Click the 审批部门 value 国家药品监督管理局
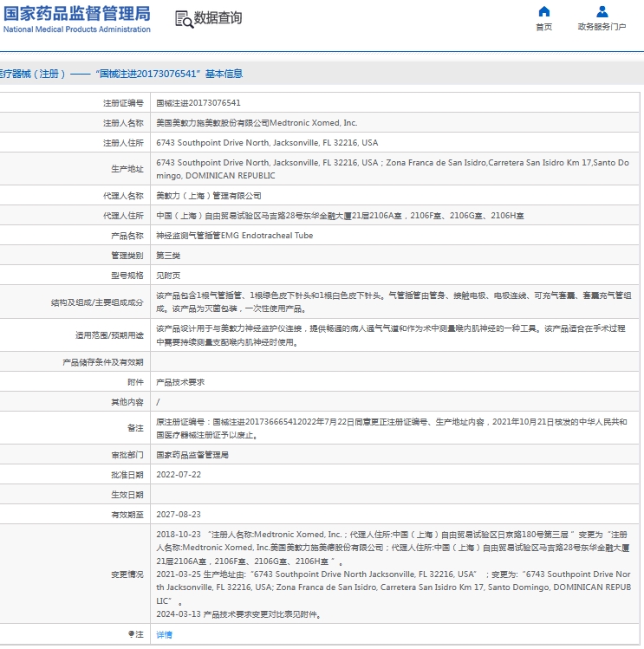Image resolution: width=644 pixels, height=649 pixels. [x=192, y=455]
